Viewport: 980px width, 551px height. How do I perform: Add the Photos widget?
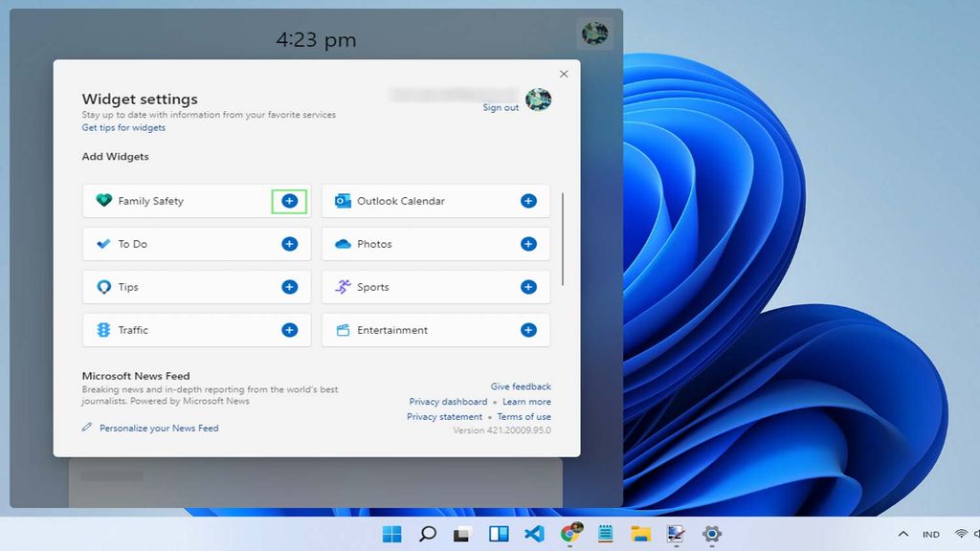(527, 244)
